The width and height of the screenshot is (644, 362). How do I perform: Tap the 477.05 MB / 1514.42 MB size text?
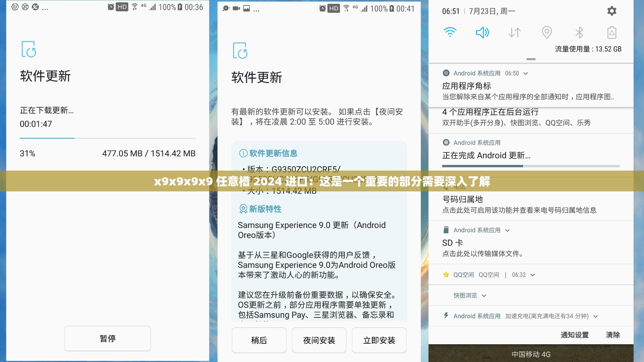click(149, 154)
